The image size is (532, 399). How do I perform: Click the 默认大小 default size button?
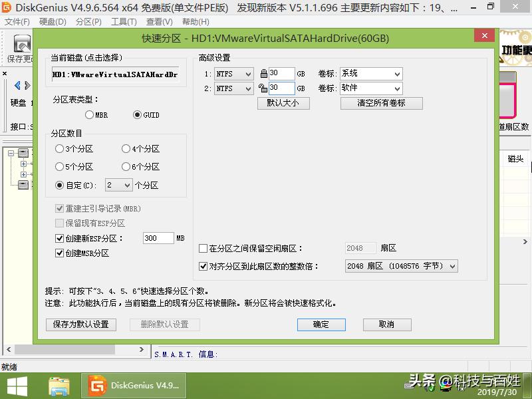tap(283, 104)
